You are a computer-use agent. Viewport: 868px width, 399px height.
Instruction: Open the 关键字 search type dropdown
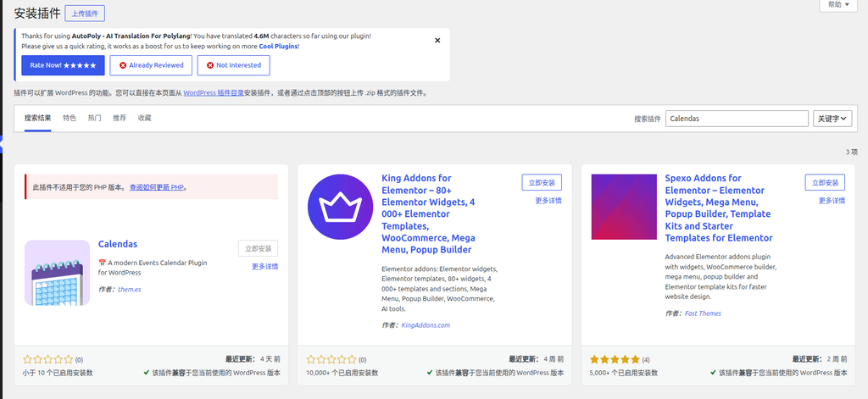[832, 119]
